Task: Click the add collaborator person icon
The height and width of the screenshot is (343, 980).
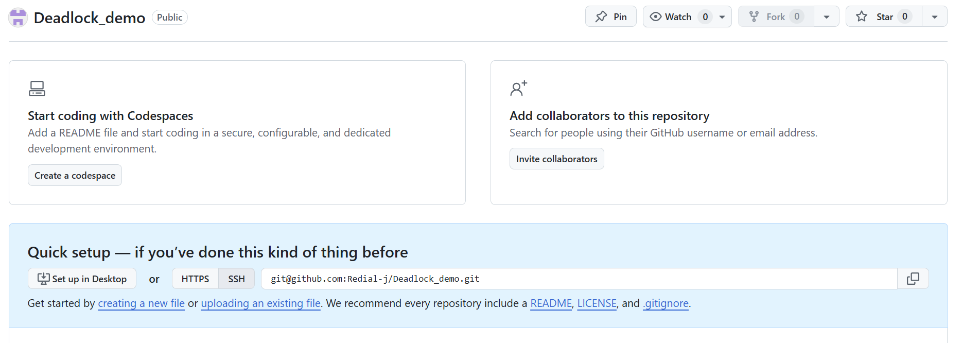Action: click(x=518, y=89)
